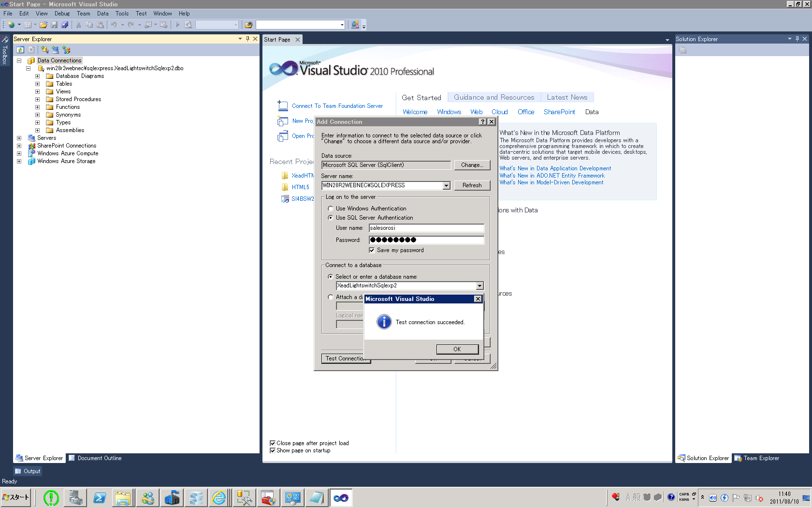Click the User name input field
This screenshot has height=508, width=812.
tap(426, 228)
